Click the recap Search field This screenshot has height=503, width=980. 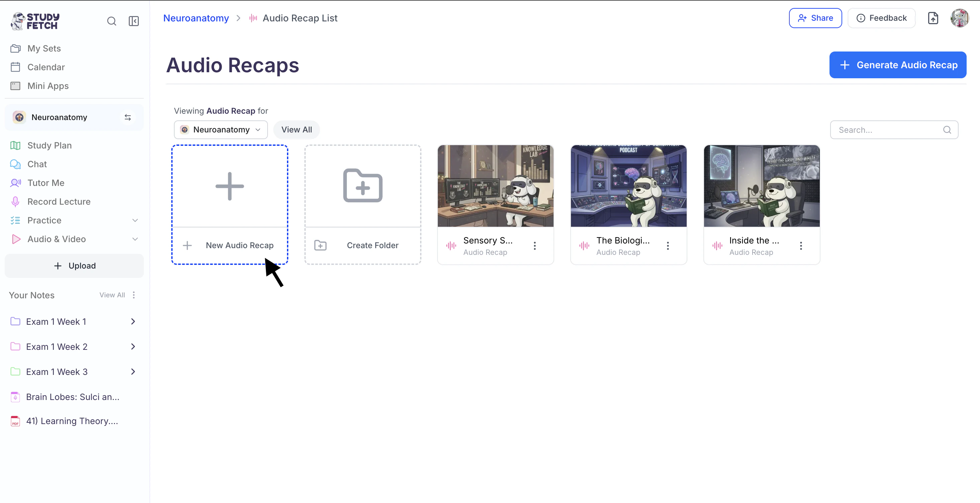point(888,130)
